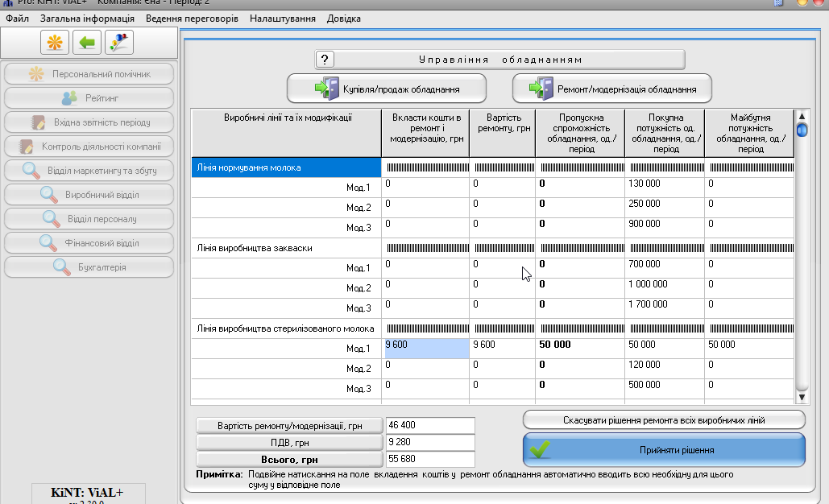Click Скасувати рішення ремонта всіх виробничих ліній

(664, 420)
